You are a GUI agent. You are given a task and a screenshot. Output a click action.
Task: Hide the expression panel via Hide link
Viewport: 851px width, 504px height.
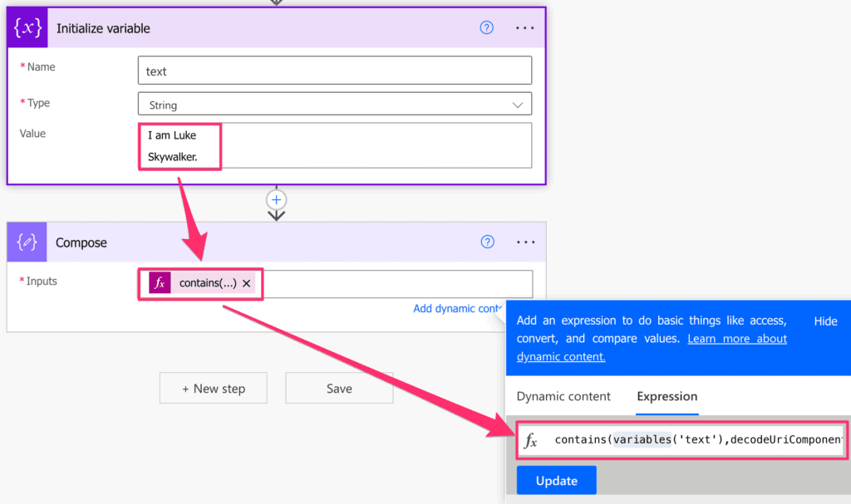(824, 321)
